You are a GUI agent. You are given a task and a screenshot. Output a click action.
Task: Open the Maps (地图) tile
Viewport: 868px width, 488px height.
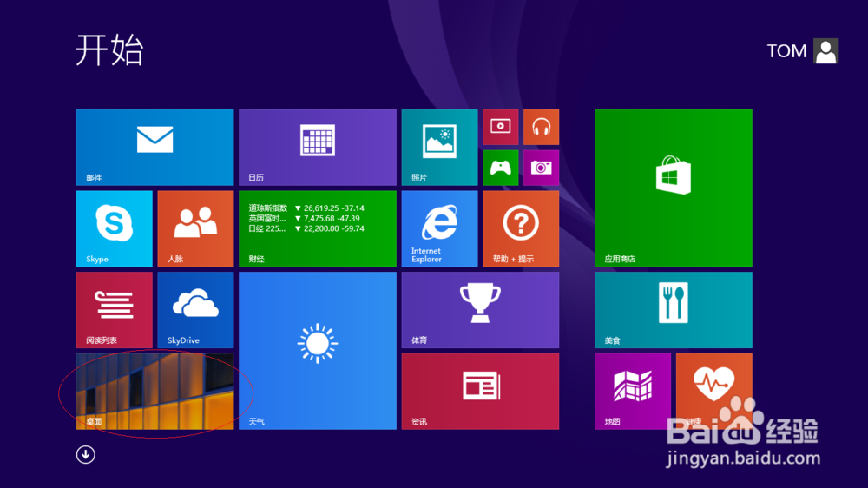coord(633,391)
